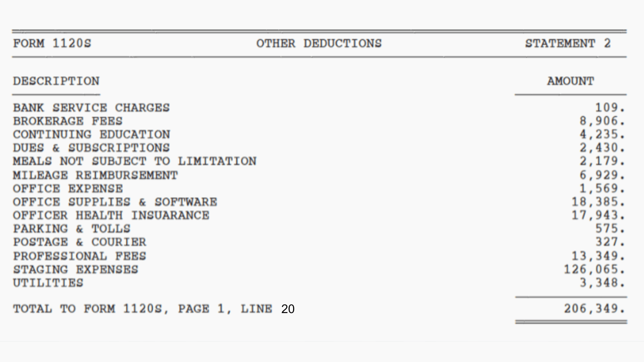Select CONTINUING EDUCATION description
The height and width of the screenshot is (362, 644).
tap(91, 134)
